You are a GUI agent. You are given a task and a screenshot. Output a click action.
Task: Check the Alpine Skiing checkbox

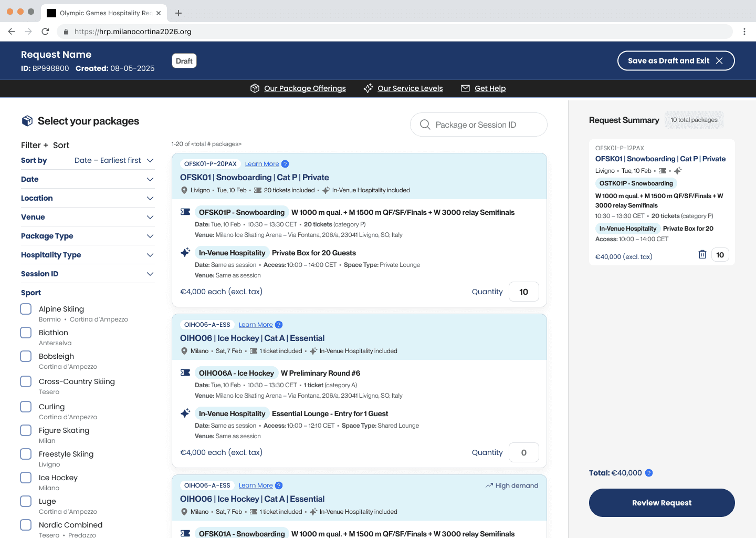pos(26,309)
